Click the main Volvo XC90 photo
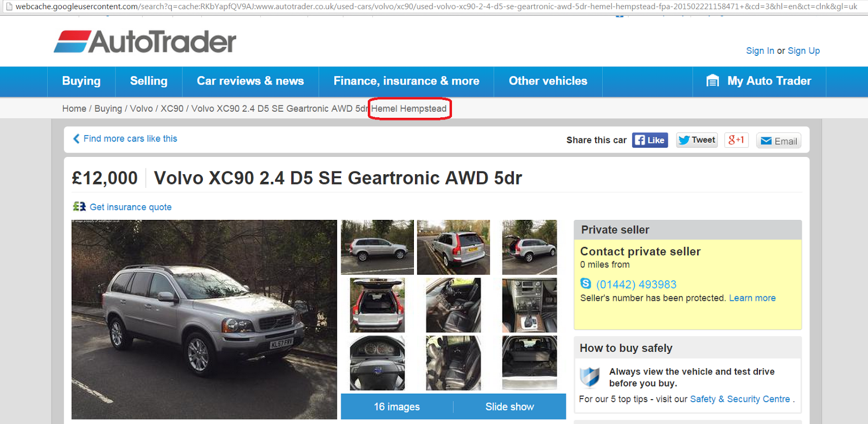This screenshot has height=424, width=868. tap(204, 319)
